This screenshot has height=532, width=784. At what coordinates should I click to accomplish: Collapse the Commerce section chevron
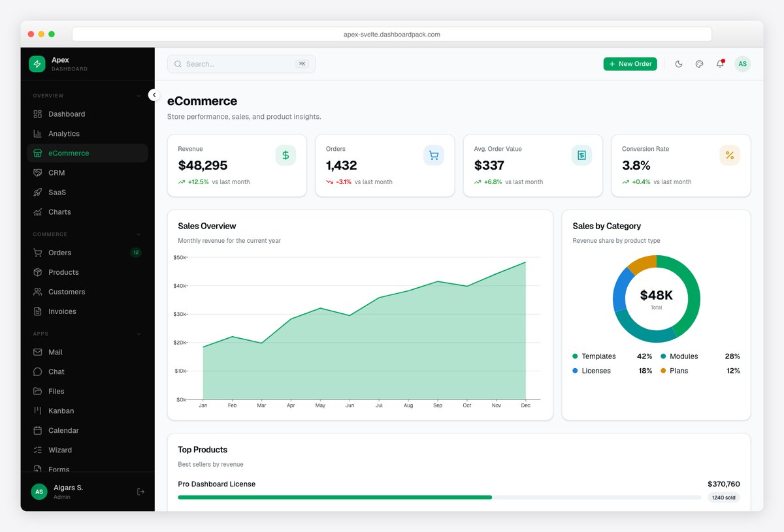point(139,234)
